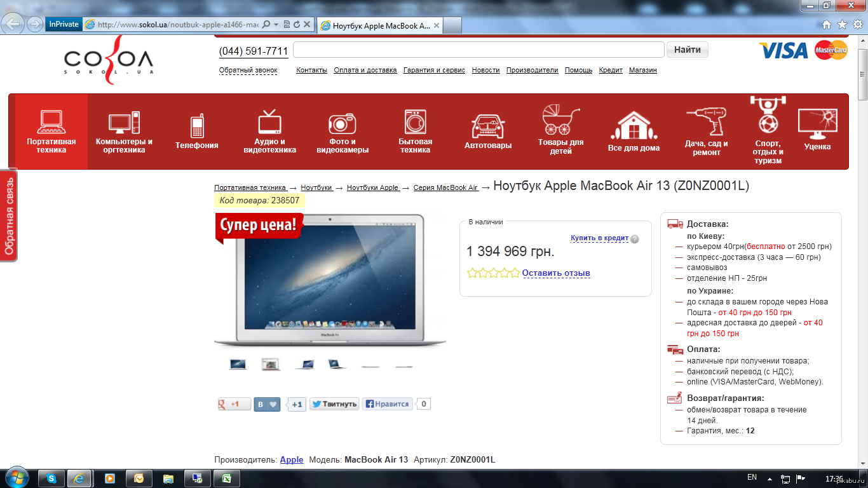Click the Apple manufacturer link
This screenshot has height=488, width=868.
click(x=292, y=459)
